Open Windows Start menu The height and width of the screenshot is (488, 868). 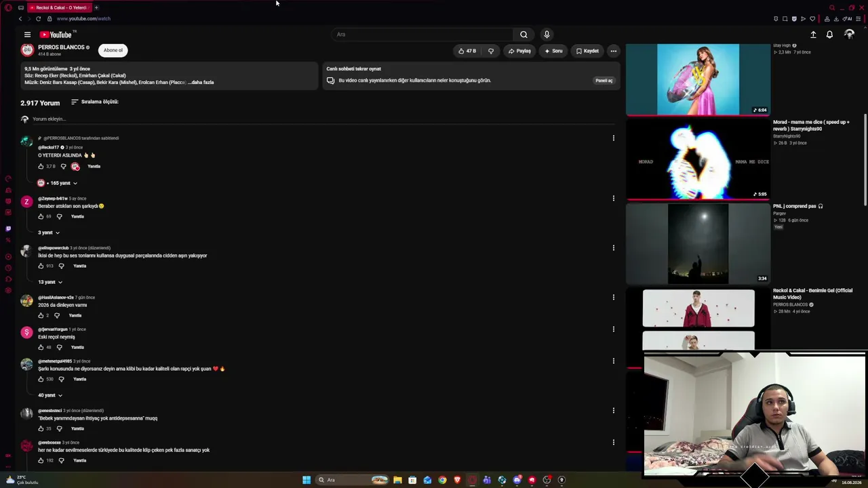(307, 480)
